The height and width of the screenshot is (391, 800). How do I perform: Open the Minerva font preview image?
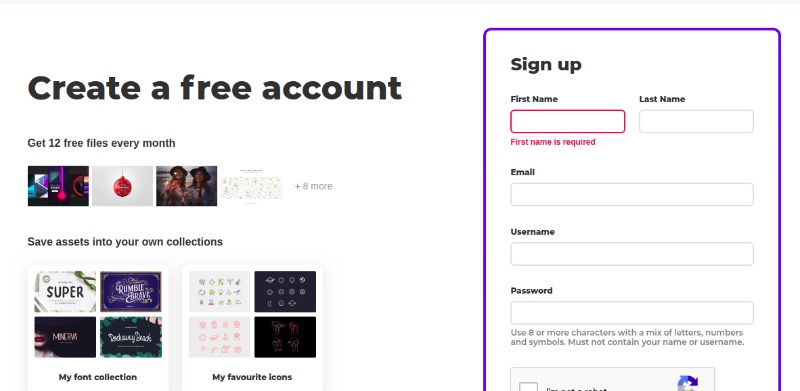point(65,337)
